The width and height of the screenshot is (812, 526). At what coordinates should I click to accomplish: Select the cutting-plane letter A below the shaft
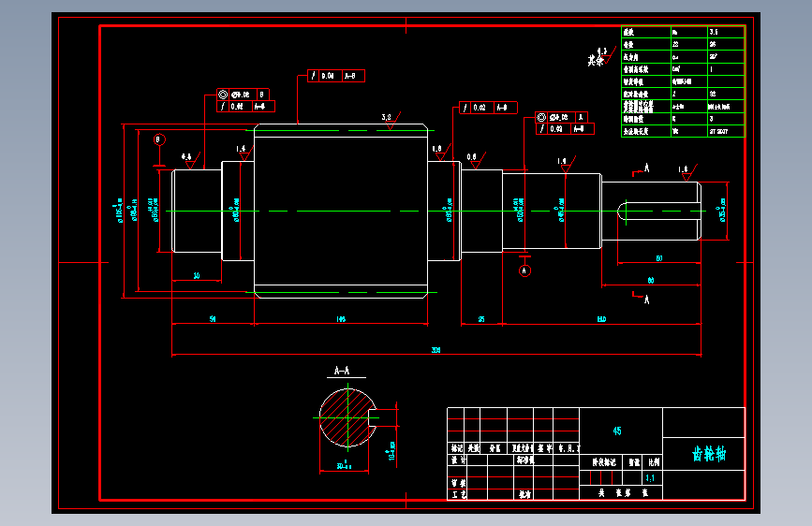pyautogui.click(x=646, y=300)
